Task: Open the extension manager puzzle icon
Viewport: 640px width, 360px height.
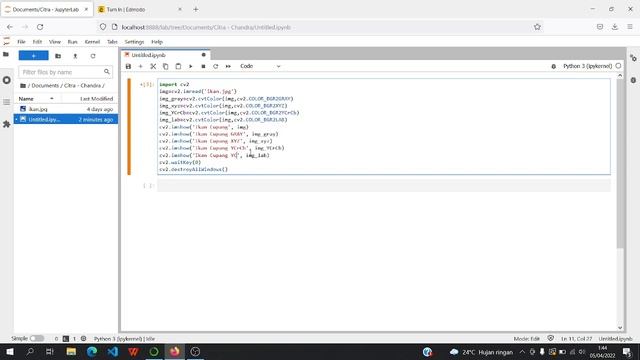Action: (x=7, y=124)
